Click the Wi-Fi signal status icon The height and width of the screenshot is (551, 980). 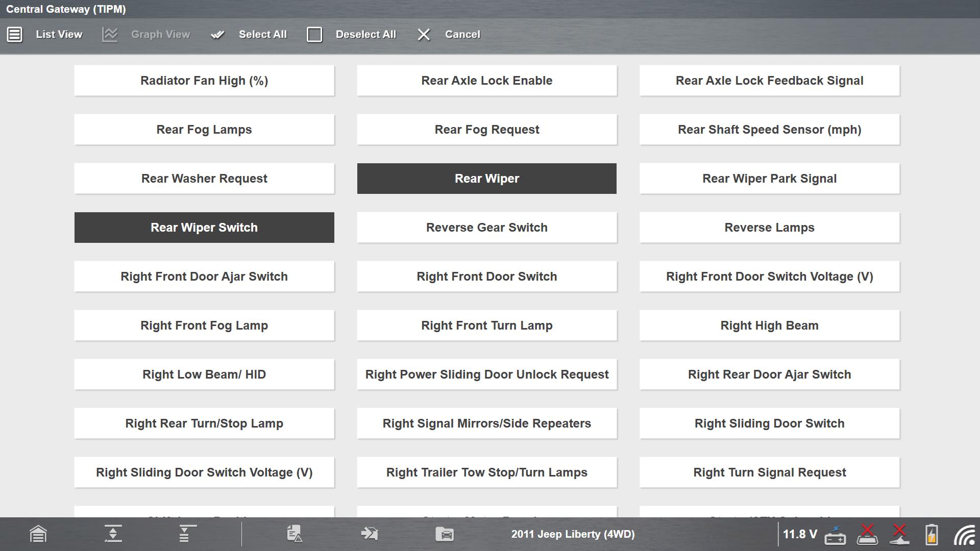pos(964,535)
